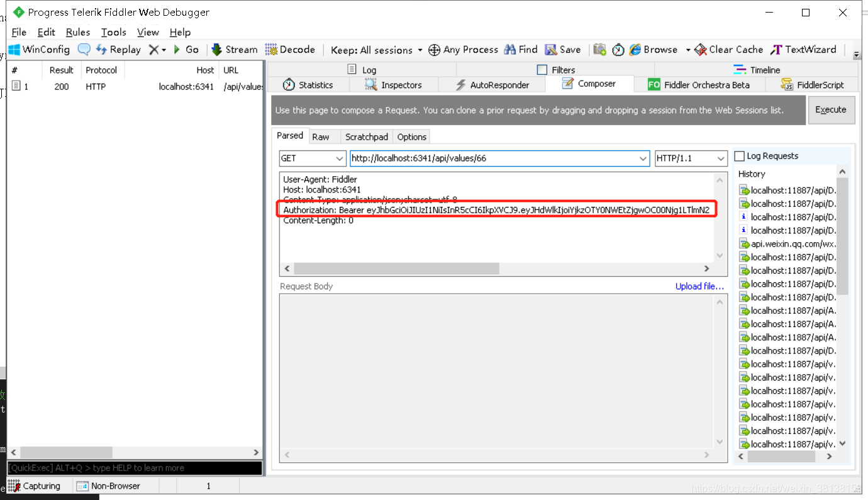Click the Remove sessions X icon

pyautogui.click(x=153, y=50)
